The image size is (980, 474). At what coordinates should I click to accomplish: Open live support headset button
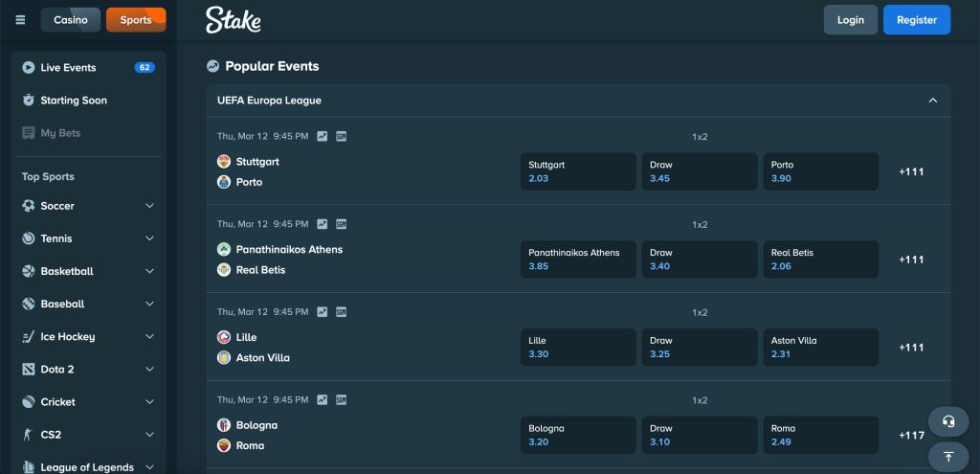948,421
